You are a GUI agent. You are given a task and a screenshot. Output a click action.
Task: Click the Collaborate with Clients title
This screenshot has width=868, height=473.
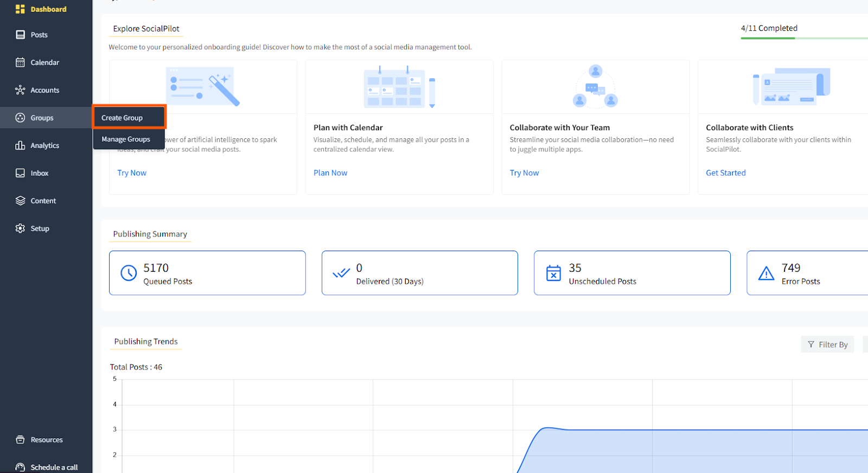click(750, 127)
